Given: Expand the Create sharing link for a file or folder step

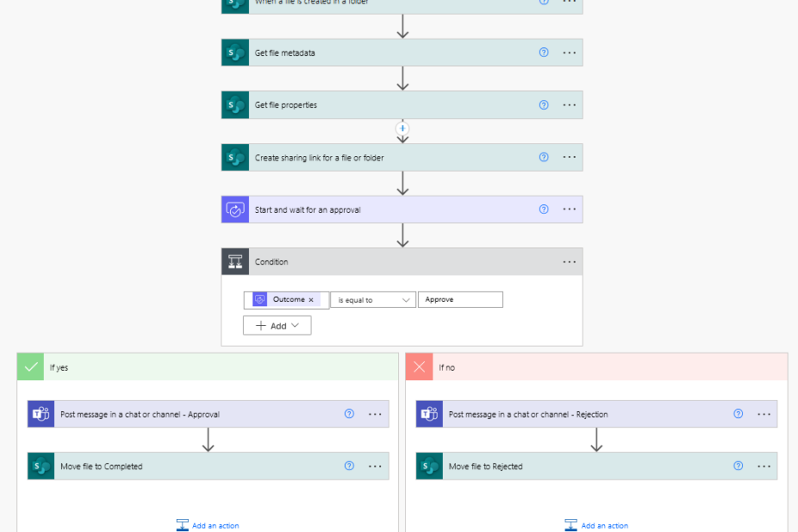Looking at the screenshot, I should point(402,157).
